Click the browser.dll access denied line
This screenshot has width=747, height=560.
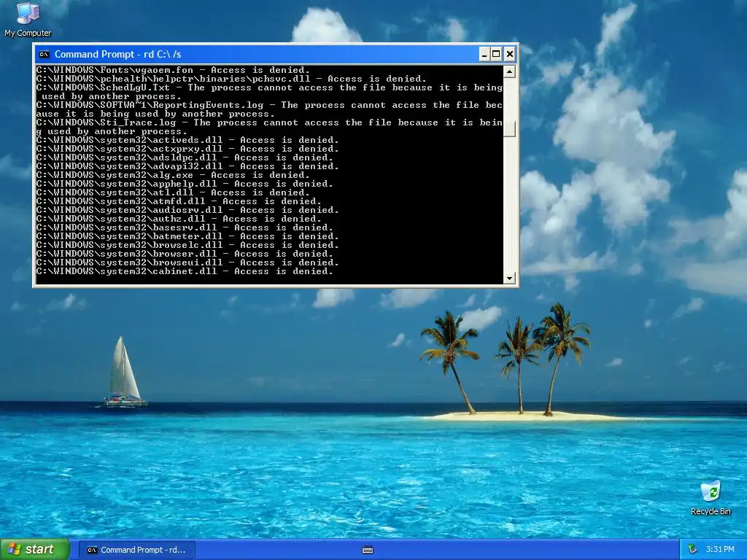(185, 254)
